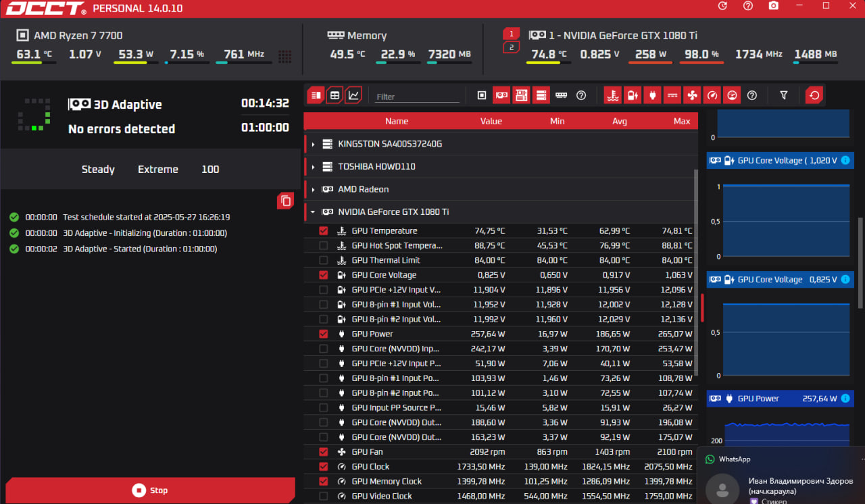Switch monitoring to the table view icon

point(334,95)
